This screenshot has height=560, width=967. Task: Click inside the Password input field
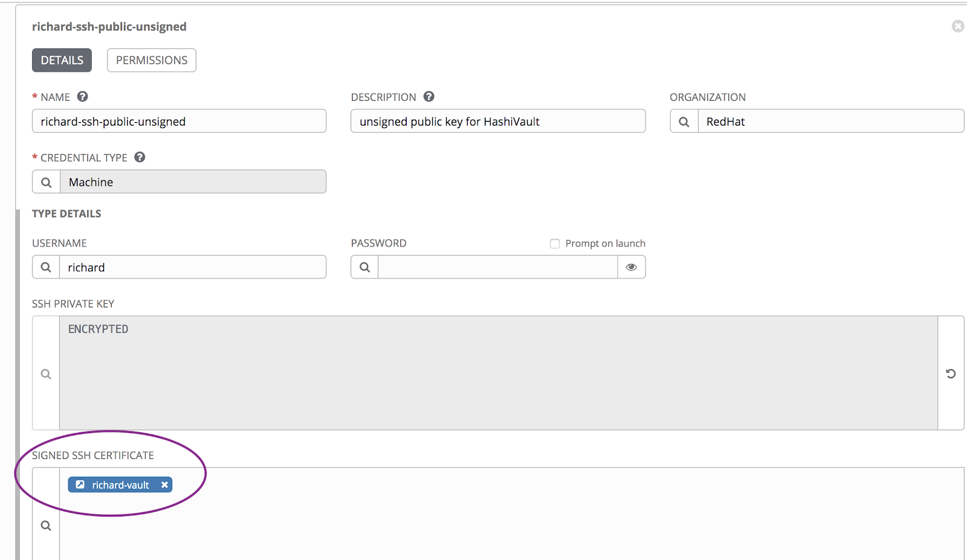(x=497, y=267)
